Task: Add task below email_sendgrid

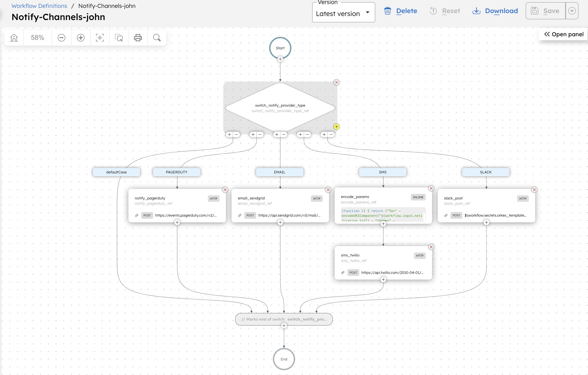Action: click(x=280, y=223)
